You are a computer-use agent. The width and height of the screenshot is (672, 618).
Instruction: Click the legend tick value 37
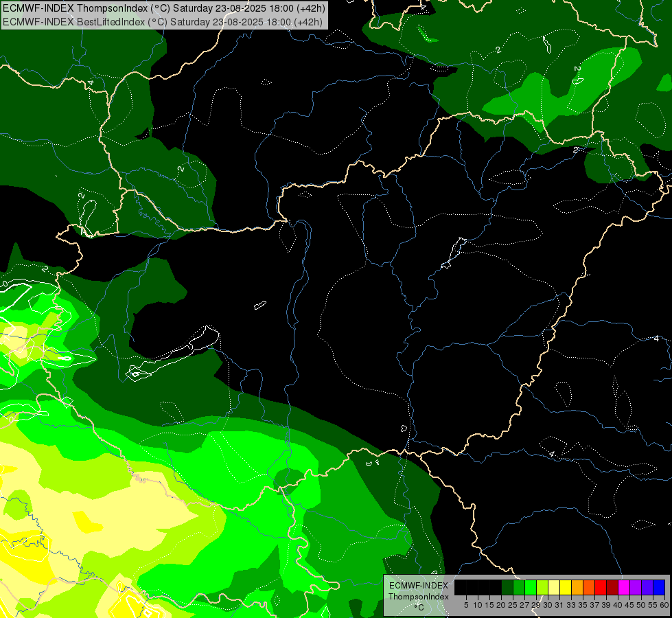pyautogui.click(x=594, y=605)
